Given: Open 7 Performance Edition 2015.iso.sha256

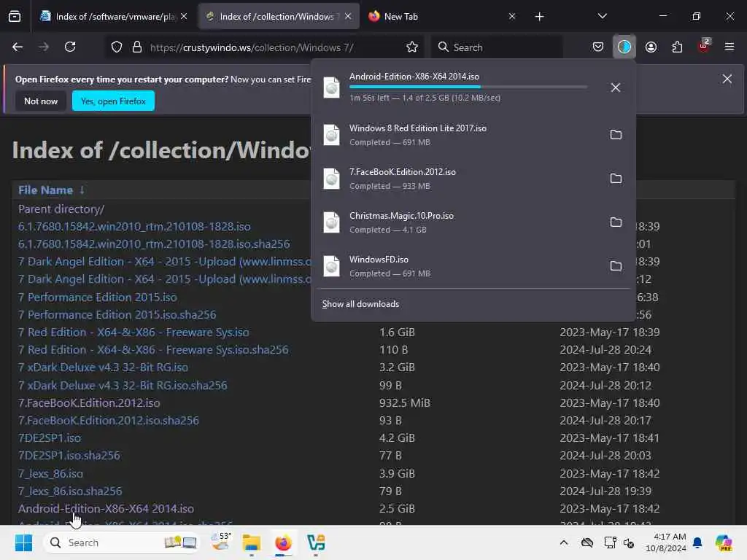Looking at the screenshot, I should pyautogui.click(x=117, y=315).
